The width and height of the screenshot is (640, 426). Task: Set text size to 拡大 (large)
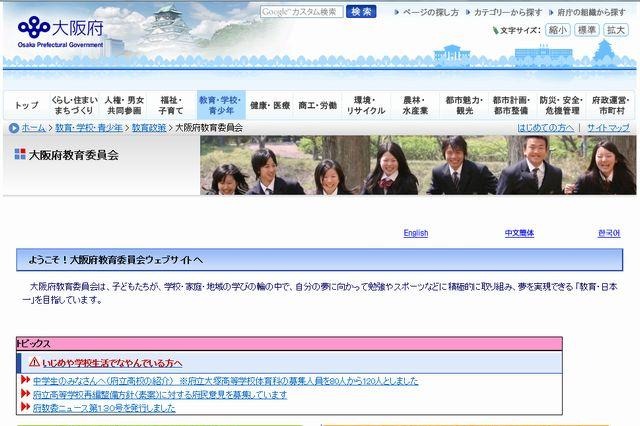tap(615, 30)
